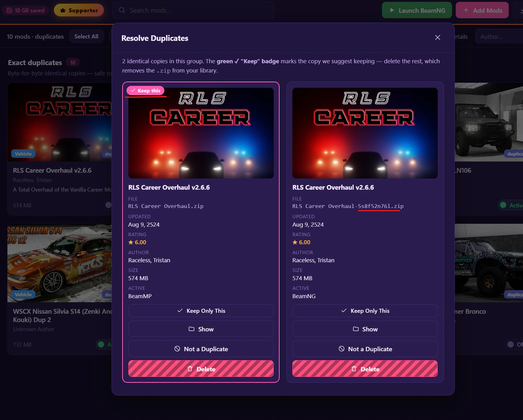The width and height of the screenshot is (523, 420).
Task: Click RLS Career Overhaul v2.6.6 title in BeamMP card
Action: [169, 187]
